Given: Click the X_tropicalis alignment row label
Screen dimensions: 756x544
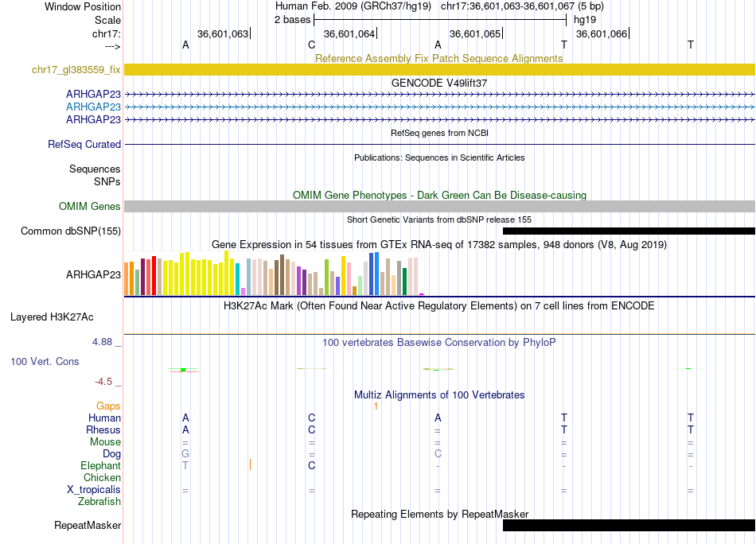Looking at the screenshot, I should point(94,490).
